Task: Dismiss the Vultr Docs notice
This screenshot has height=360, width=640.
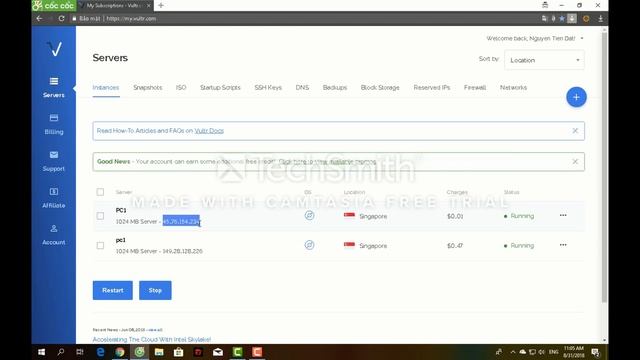Action: (x=575, y=131)
